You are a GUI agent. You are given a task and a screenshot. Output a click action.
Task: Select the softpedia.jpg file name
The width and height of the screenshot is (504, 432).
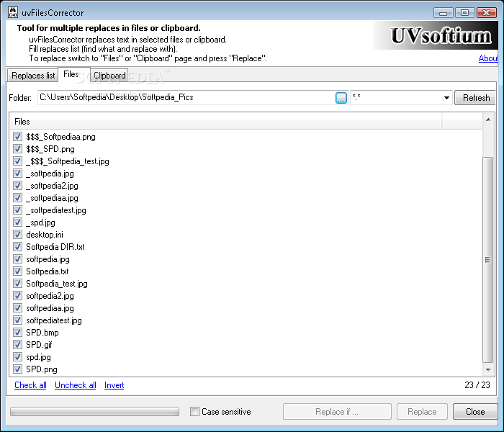48,259
